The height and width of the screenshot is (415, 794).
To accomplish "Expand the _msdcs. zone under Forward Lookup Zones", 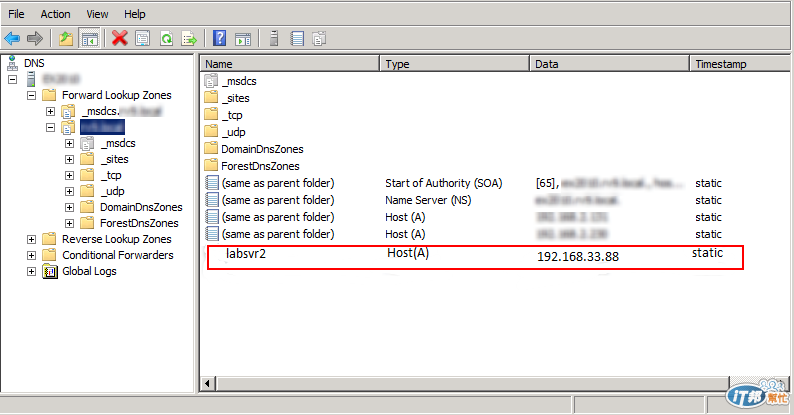I will click(50, 111).
